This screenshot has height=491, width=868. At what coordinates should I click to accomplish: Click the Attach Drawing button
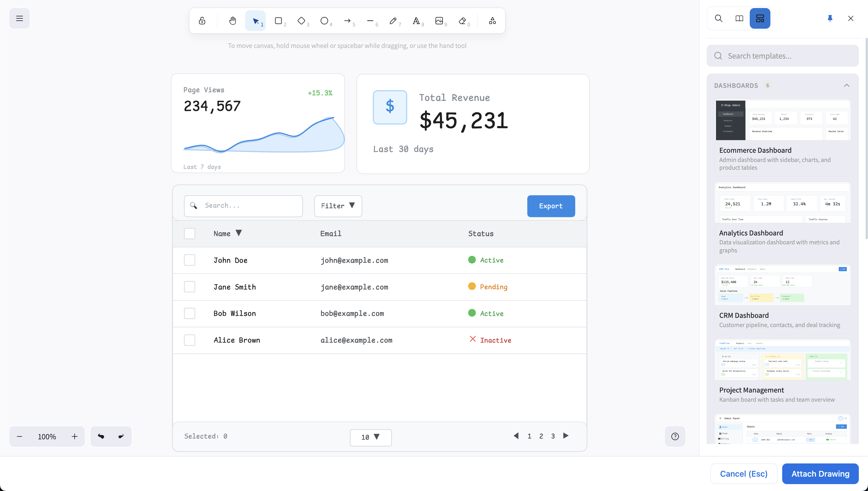(x=820, y=474)
